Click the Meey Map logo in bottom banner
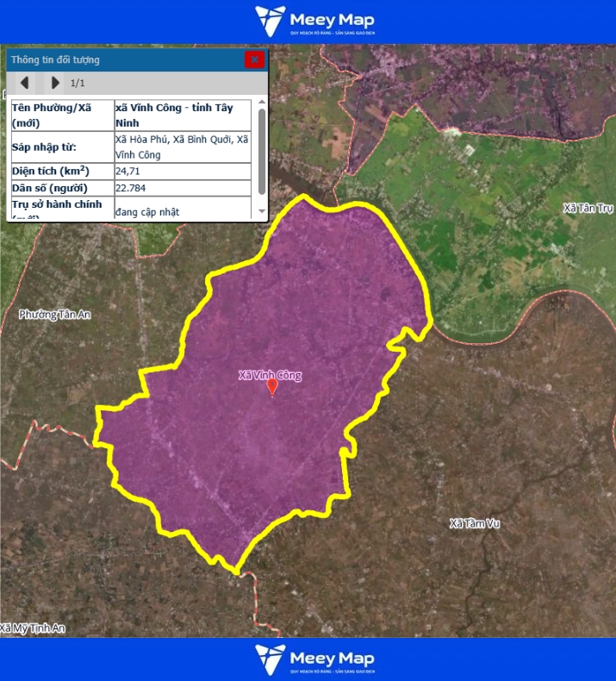The width and height of the screenshot is (616, 681). click(315, 659)
